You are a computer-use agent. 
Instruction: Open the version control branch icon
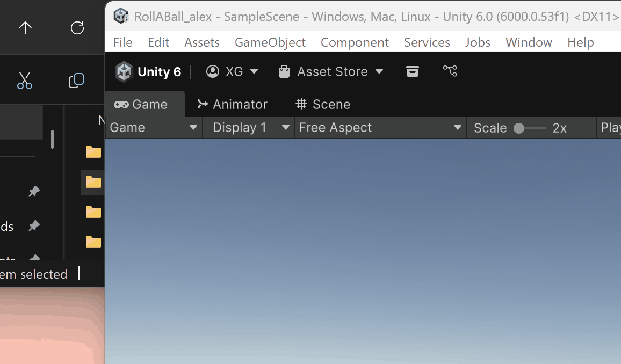click(450, 71)
